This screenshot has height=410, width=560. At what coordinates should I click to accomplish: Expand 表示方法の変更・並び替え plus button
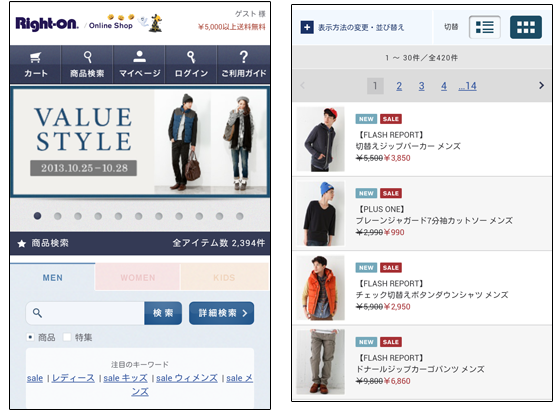307,27
